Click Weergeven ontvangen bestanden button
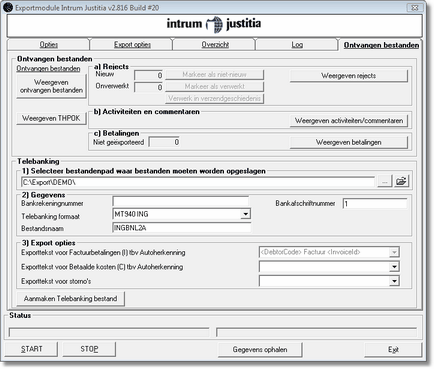 click(51, 86)
